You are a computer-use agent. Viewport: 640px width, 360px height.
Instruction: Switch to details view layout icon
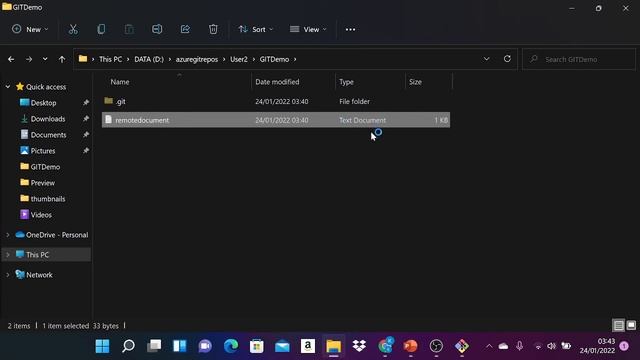[x=618, y=325]
